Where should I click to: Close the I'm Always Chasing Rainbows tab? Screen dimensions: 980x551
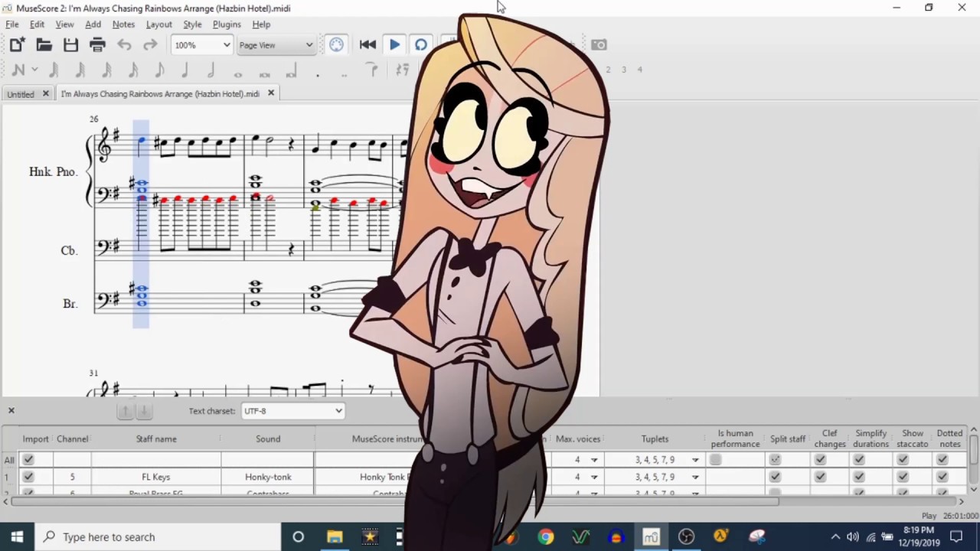[270, 93]
